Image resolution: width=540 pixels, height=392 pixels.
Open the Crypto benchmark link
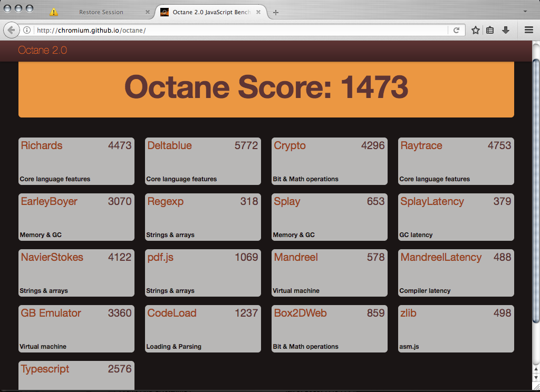(x=290, y=145)
